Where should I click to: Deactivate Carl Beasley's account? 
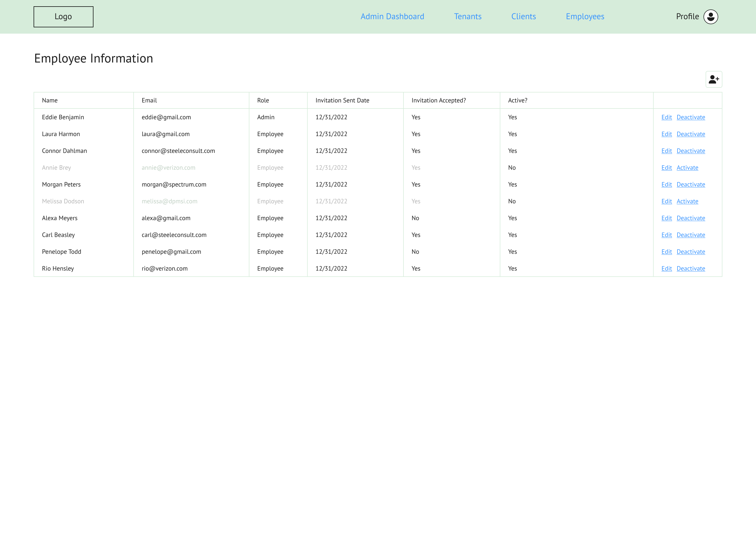(690, 235)
